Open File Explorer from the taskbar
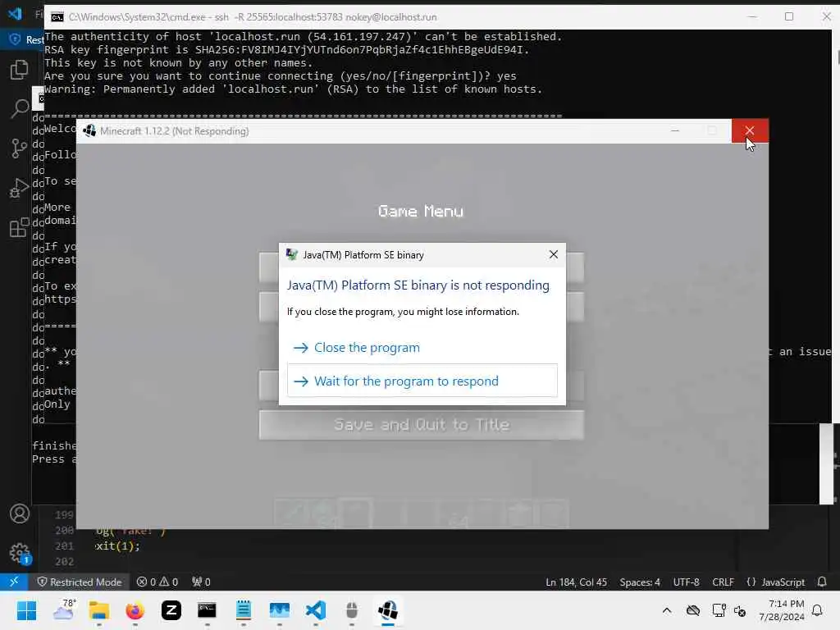This screenshot has height=630, width=840. tap(99, 610)
